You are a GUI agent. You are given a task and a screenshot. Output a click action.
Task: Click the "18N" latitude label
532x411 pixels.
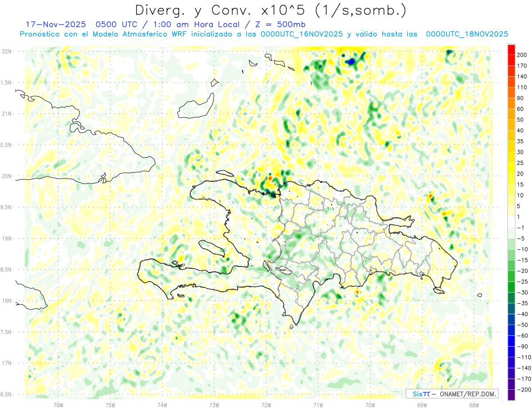point(7,301)
